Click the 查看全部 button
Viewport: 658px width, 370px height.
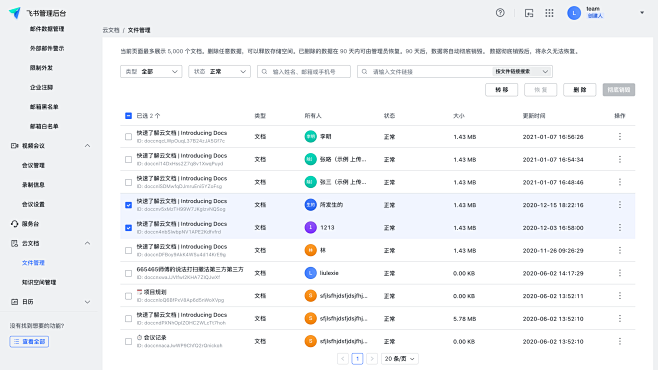[29, 341]
